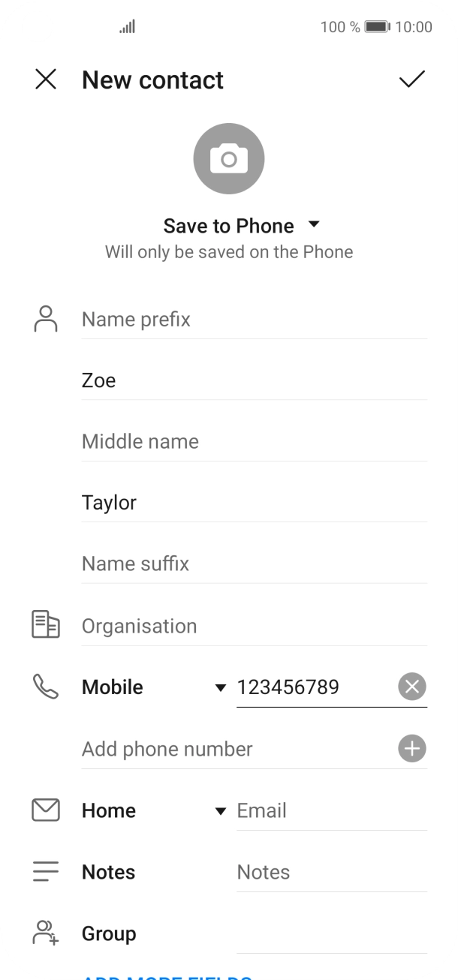Select the Notes text field
The height and width of the screenshot is (980, 458).
[x=330, y=871]
